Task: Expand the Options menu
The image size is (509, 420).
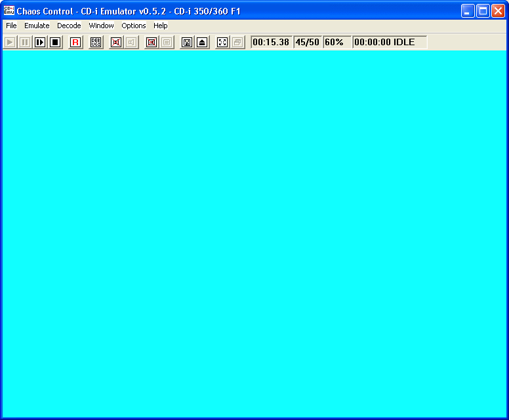Action: coord(134,26)
